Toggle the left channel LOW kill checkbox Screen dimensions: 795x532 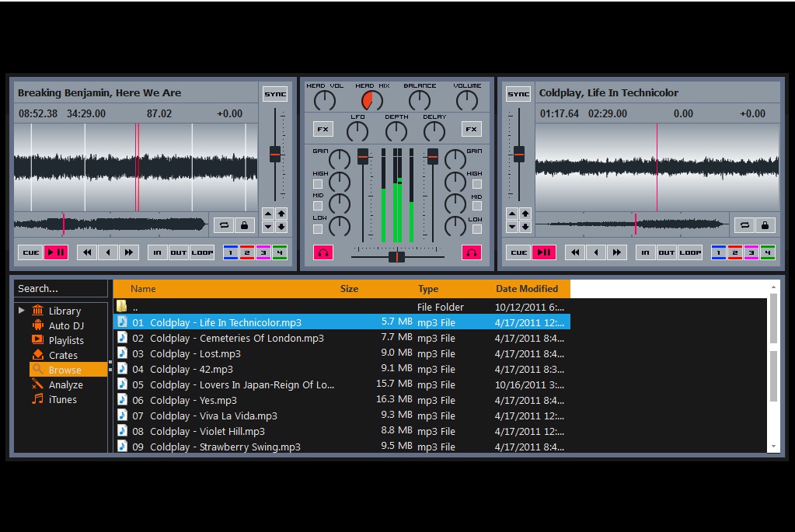(x=318, y=228)
